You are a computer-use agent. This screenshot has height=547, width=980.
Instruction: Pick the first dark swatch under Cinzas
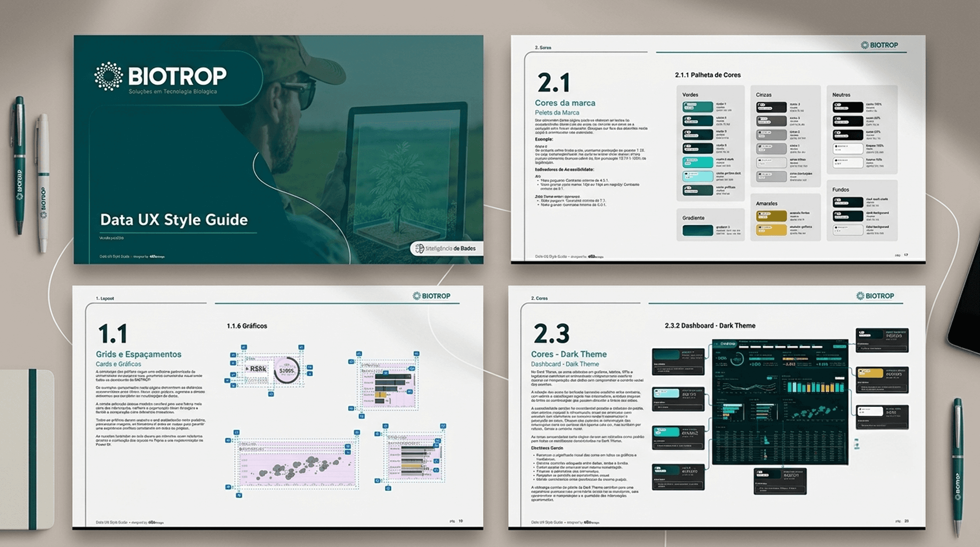(771, 107)
